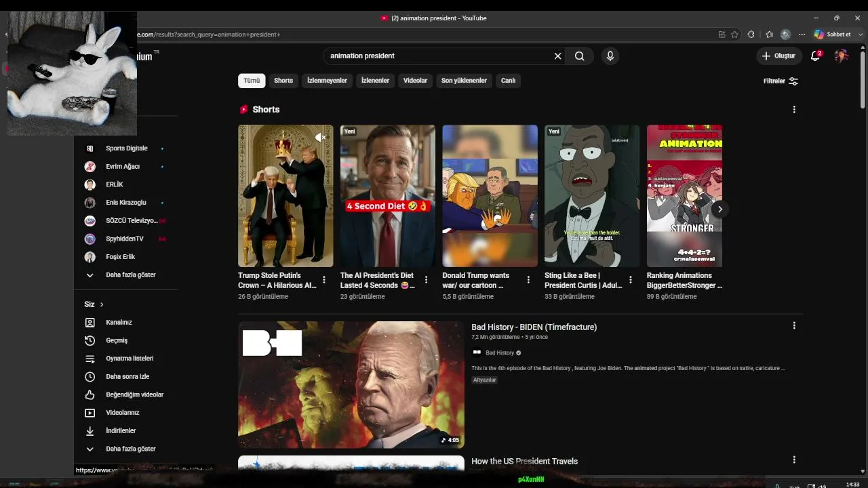
Task: Click the scrollbar down arrow
Action: 863,471
